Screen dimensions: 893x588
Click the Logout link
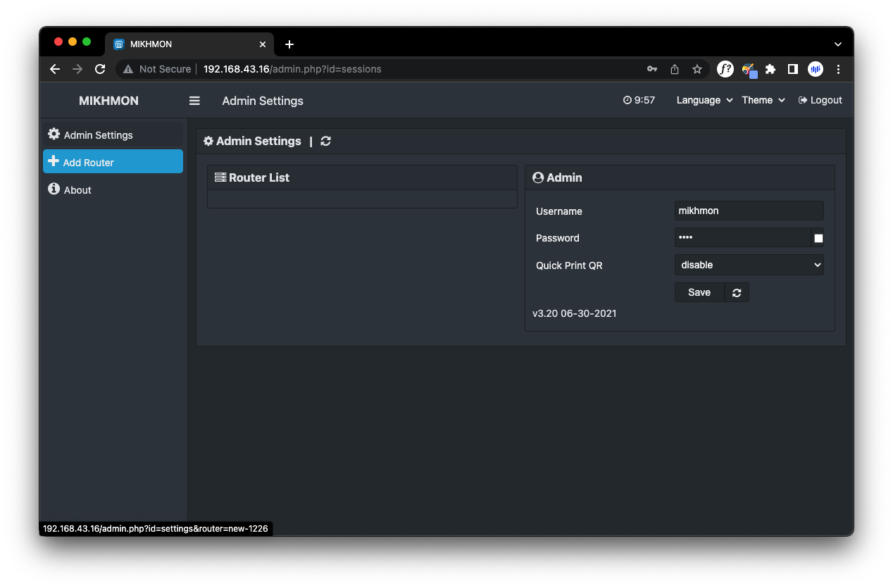click(820, 101)
